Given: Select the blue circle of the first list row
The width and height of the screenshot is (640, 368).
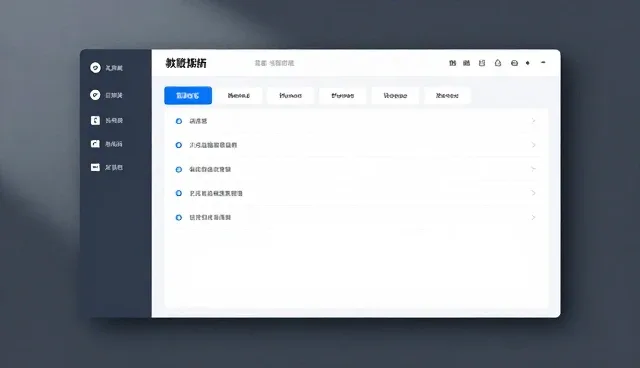Looking at the screenshot, I should [x=179, y=121].
